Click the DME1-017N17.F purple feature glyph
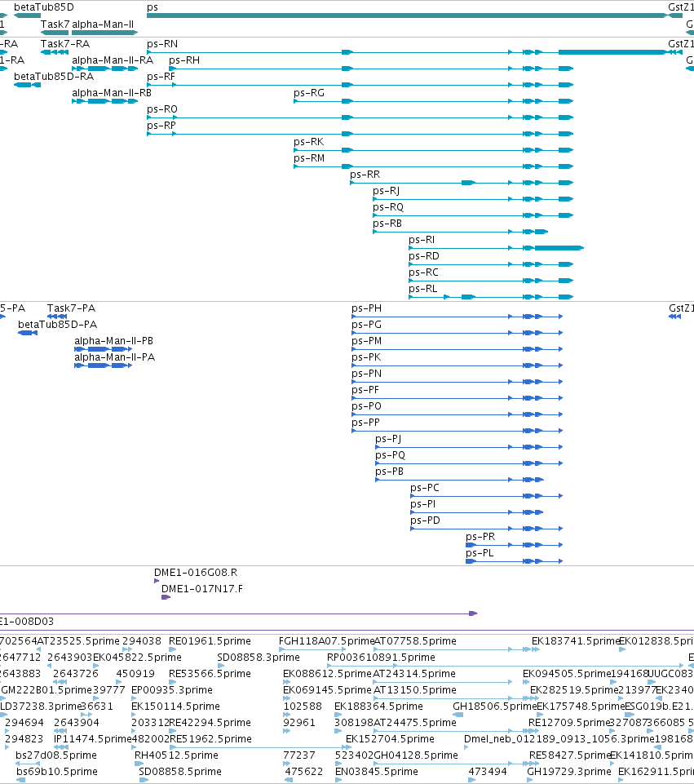The width and height of the screenshot is (694, 784). tap(166, 597)
